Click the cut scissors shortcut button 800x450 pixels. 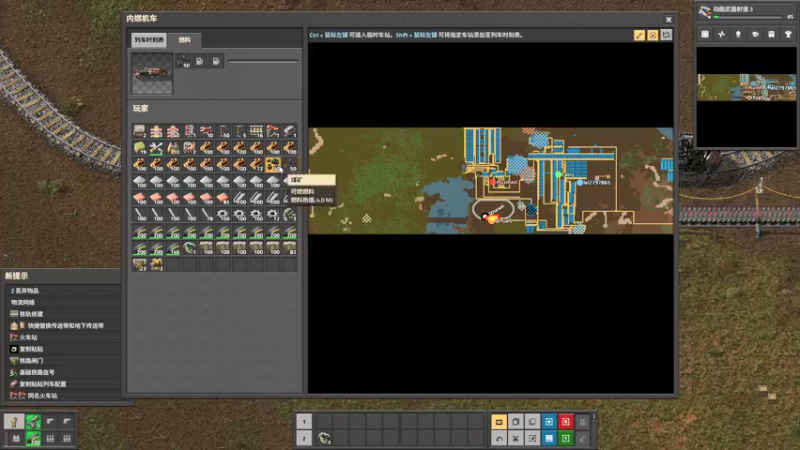(516, 438)
